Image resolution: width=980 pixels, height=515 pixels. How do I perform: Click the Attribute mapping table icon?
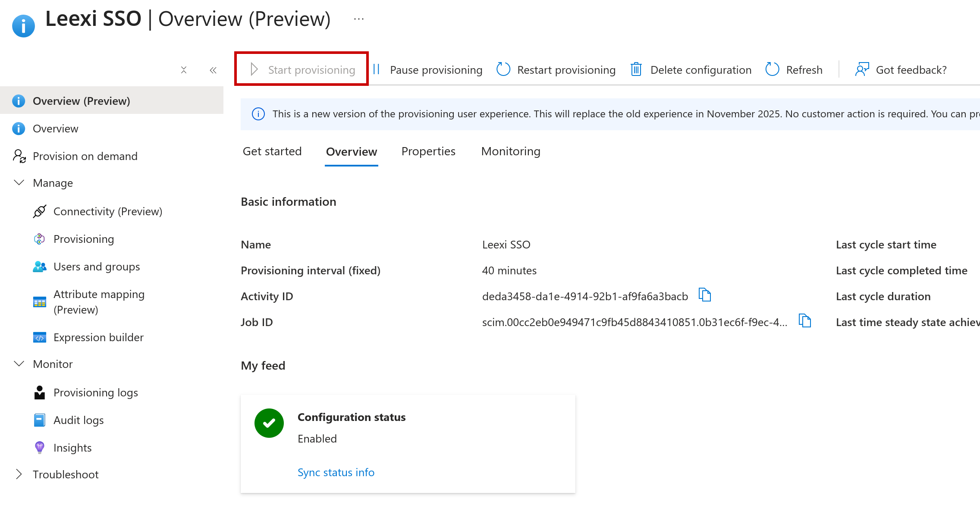click(40, 302)
